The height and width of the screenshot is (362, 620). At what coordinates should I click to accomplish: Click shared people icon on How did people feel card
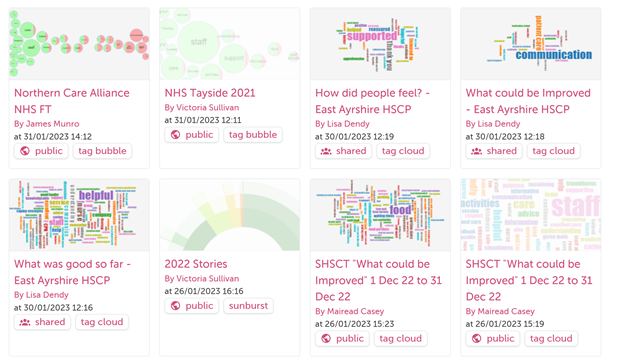coord(326,151)
